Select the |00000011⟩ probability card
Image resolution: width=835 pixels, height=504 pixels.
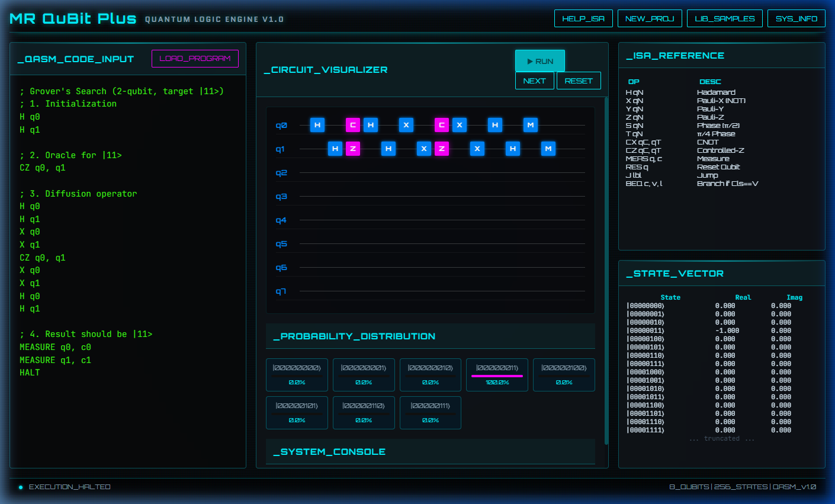tap(497, 375)
